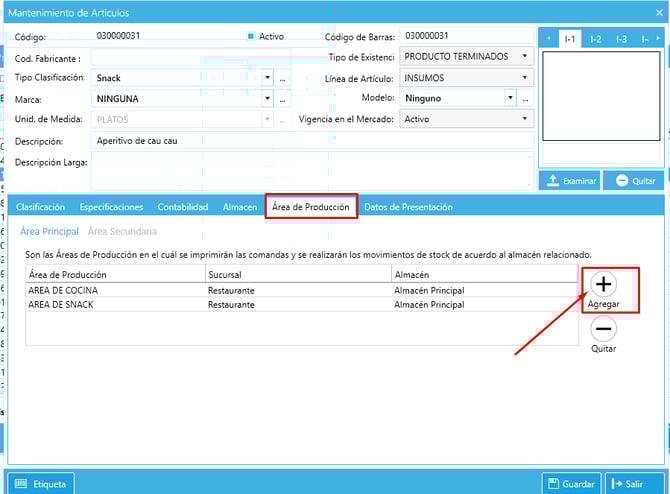Click the Descripción text field

click(310, 141)
